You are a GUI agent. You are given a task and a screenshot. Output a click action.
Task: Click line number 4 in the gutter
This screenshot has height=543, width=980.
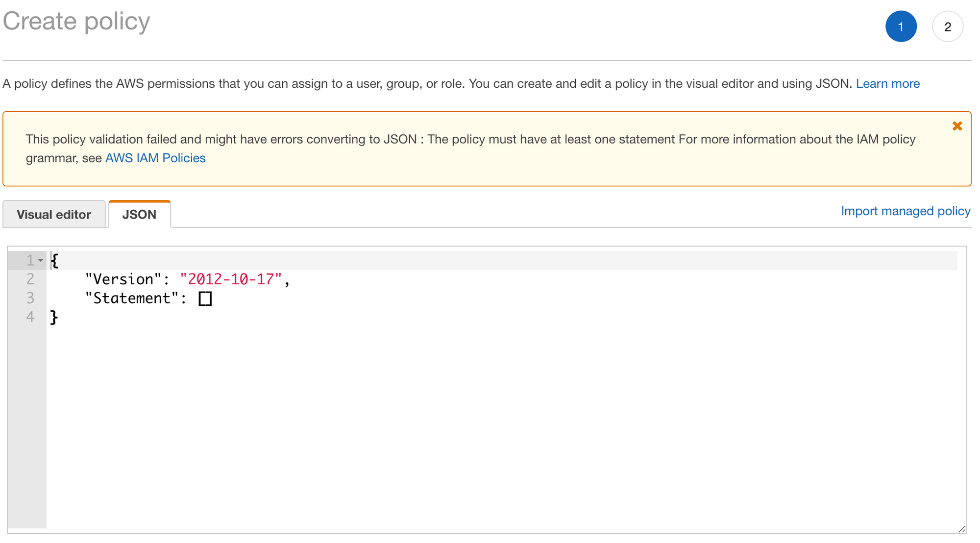click(30, 317)
